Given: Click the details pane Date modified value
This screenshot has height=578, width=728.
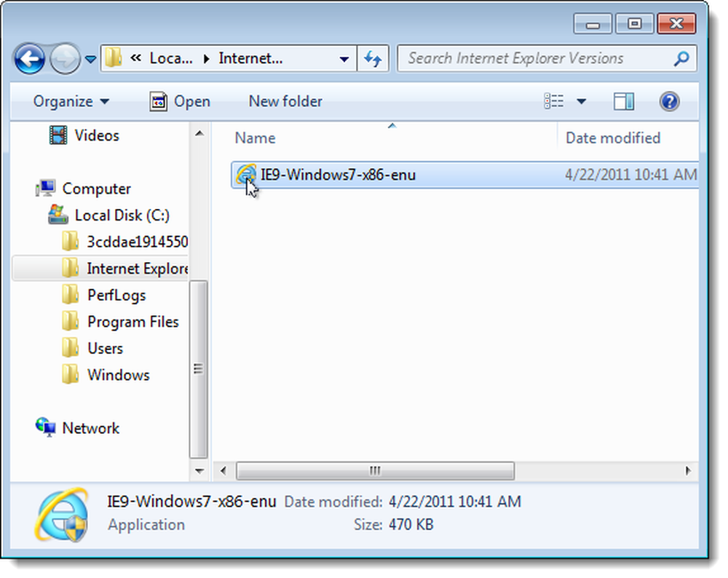Looking at the screenshot, I should coord(455,502).
